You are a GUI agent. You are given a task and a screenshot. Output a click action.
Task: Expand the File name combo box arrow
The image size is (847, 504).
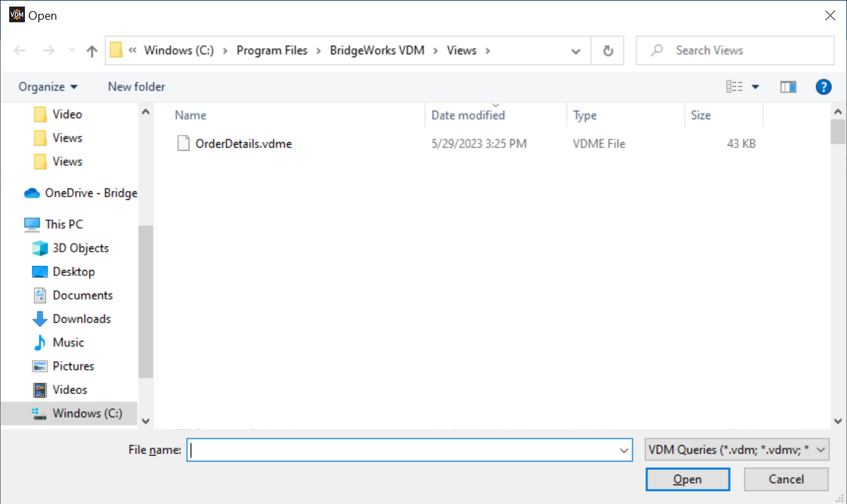(623, 450)
